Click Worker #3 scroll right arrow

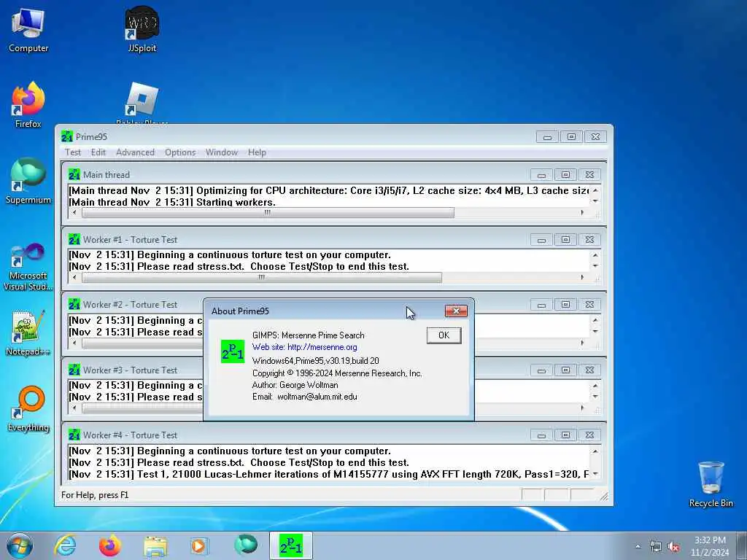click(x=582, y=408)
